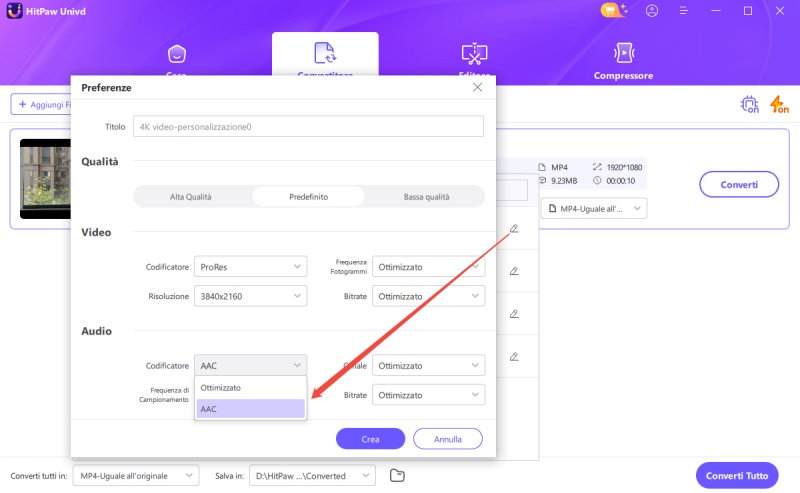
Task: Click the 00:00:10 duration clock icon
Action: (597, 181)
